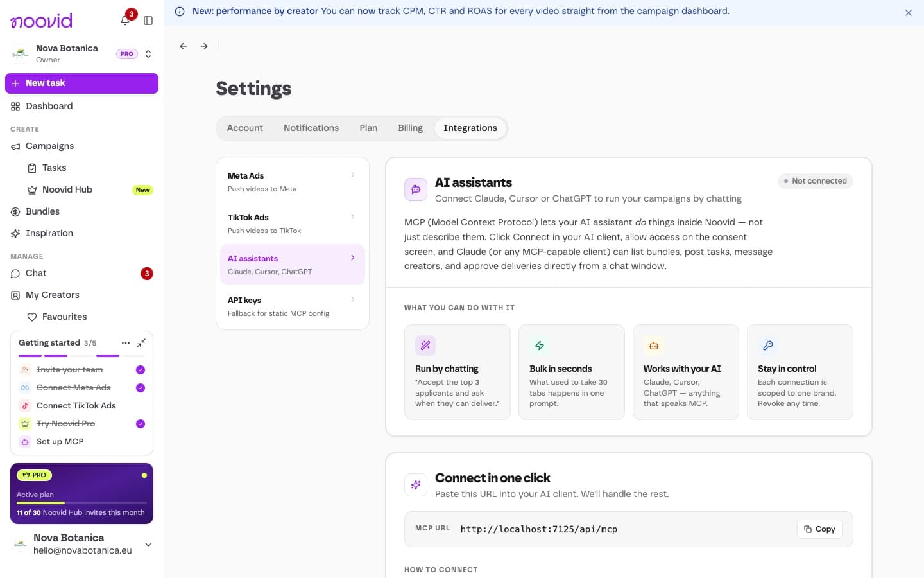Copy the MCP URL
The width and height of the screenshot is (924, 578).
(x=819, y=529)
